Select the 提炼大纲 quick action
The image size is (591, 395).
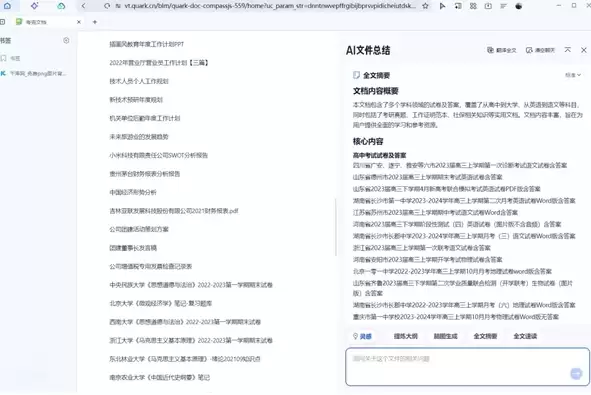coord(406,336)
